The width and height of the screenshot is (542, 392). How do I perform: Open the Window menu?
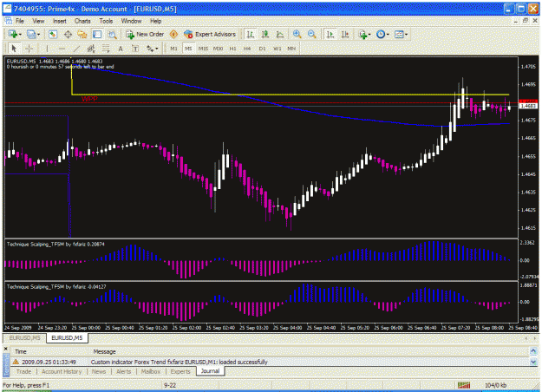tap(131, 21)
